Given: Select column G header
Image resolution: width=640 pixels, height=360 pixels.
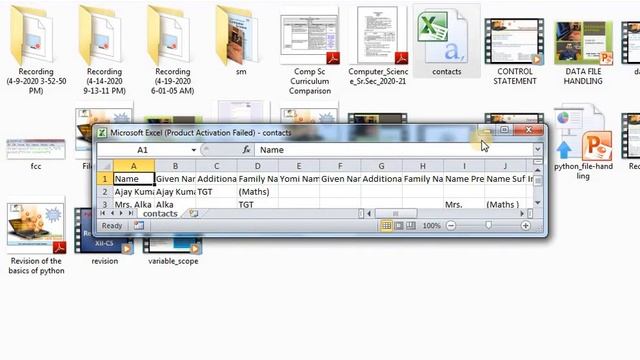Looking at the screenshot, I should point(381,166).
